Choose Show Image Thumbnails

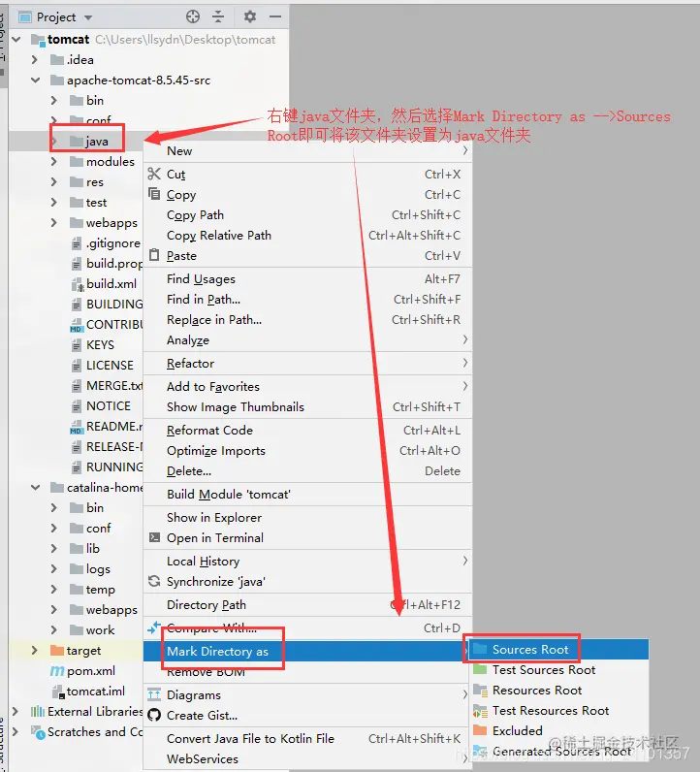pos(307,406)
